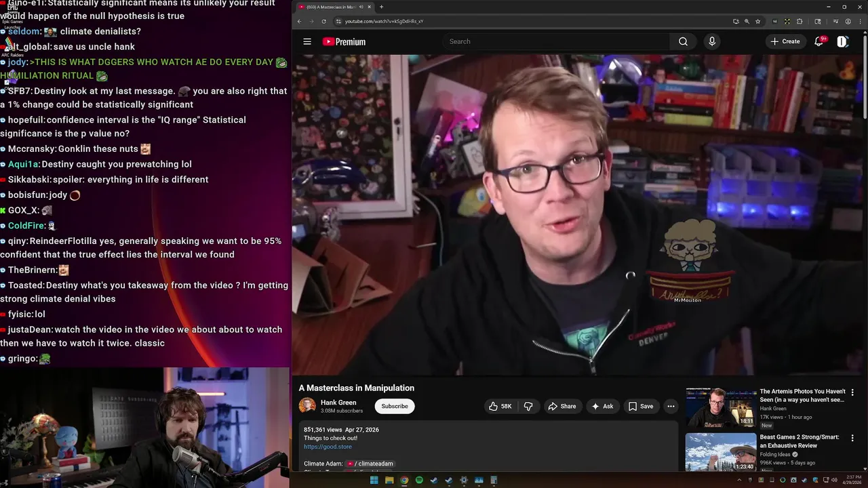Reload the YouTube page

click(x=323, y=21)
